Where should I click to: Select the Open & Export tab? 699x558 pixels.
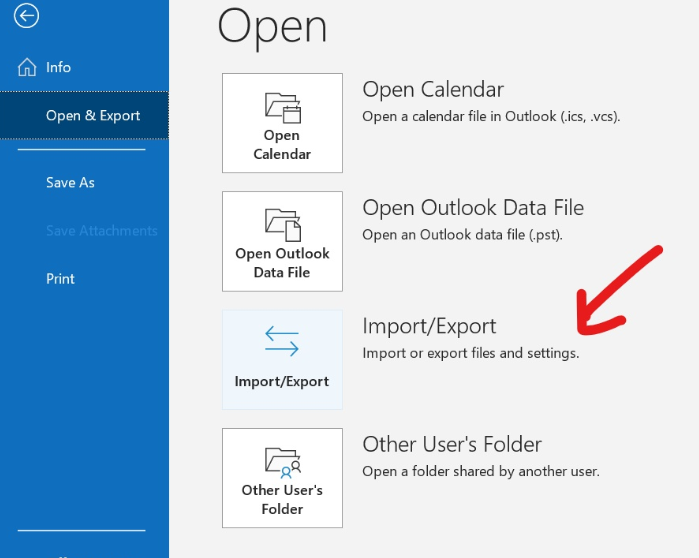pos(93,116)
